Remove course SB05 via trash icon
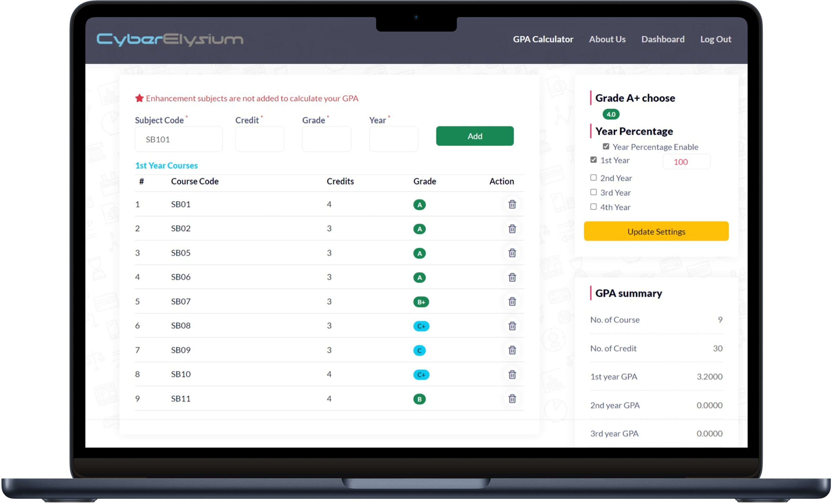This screenshot has height=504, width=833. point(512,253)
